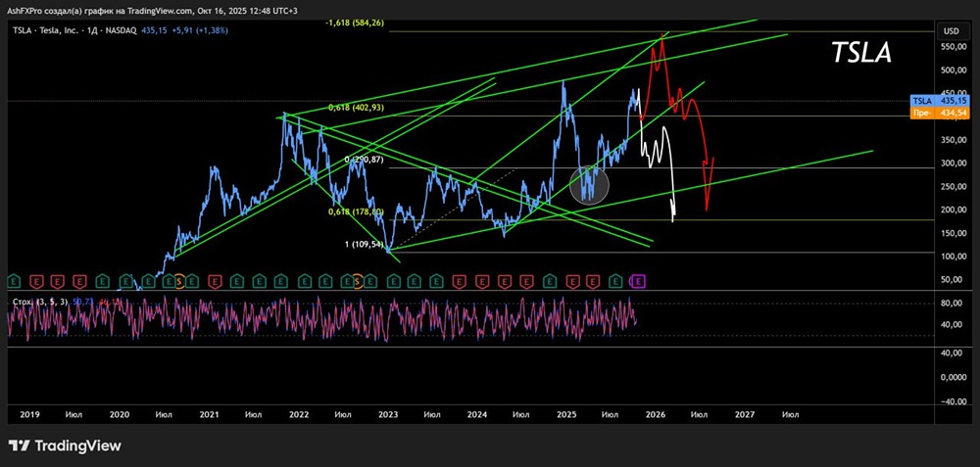
Task: Click the purple upcoming earnings E marker
Action: point(638,282)
